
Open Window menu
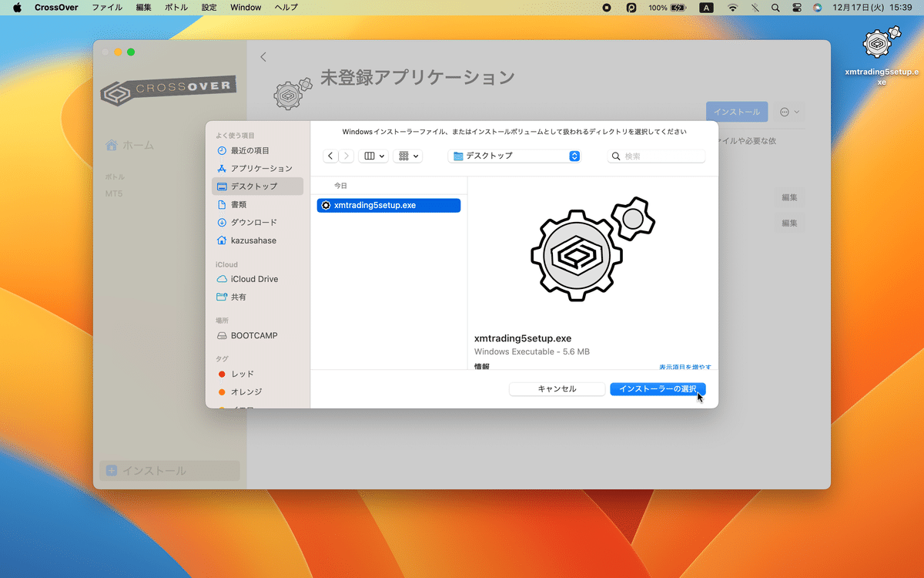246,8
